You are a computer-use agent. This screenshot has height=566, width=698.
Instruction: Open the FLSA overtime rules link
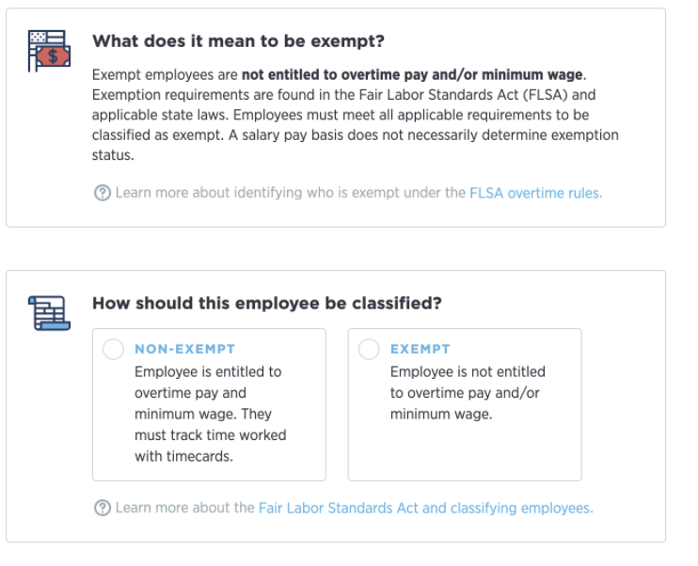536,193
